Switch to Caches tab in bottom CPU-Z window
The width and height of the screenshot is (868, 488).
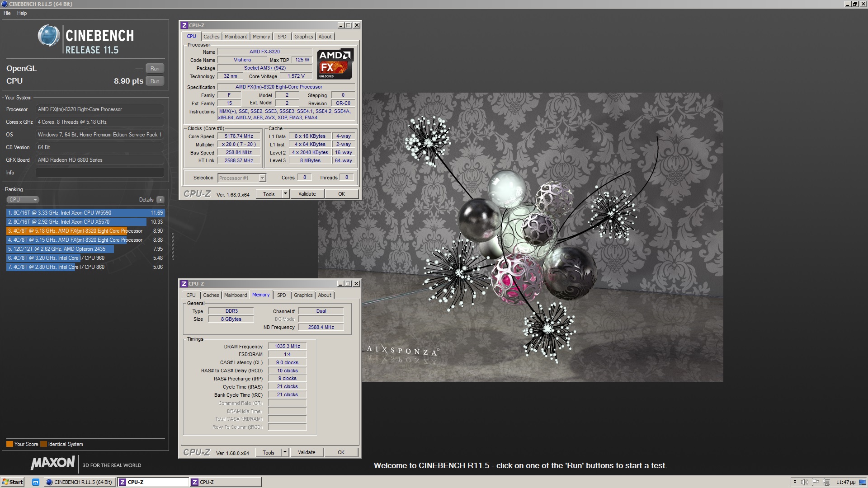pyautogui.click(x=211, y=295)
